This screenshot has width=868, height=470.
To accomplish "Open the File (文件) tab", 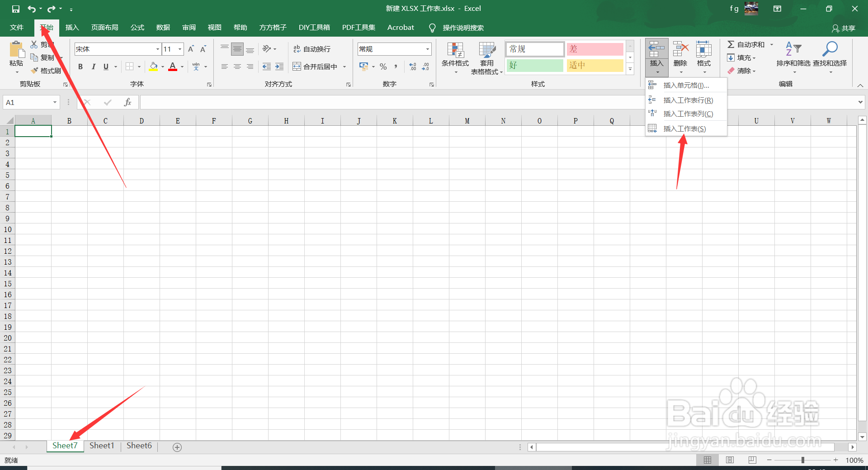I will coord(17,28).
